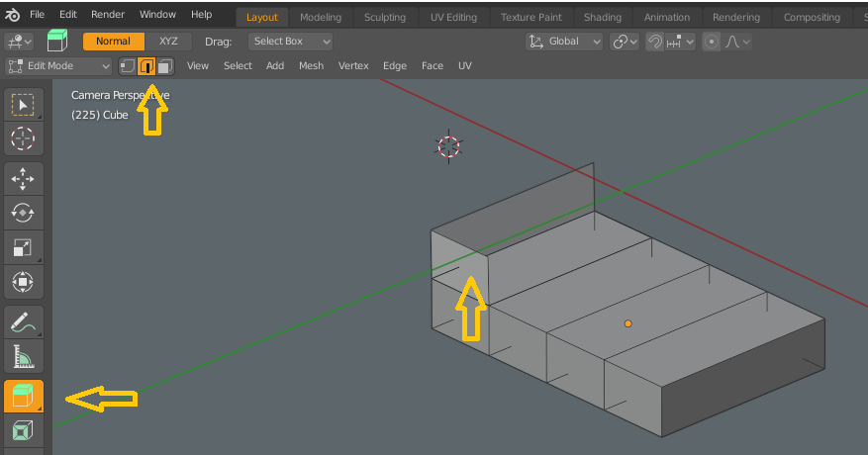
Task: Open the UV menu
Action: click(x=465, y=66)
